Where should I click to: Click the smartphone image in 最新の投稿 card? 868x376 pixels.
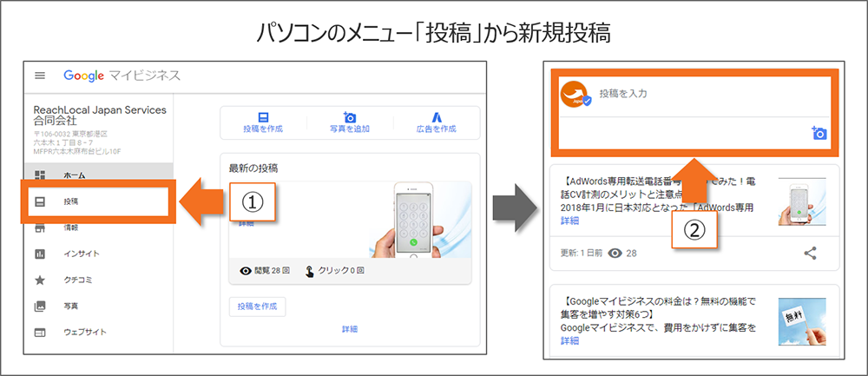point(421,220)
